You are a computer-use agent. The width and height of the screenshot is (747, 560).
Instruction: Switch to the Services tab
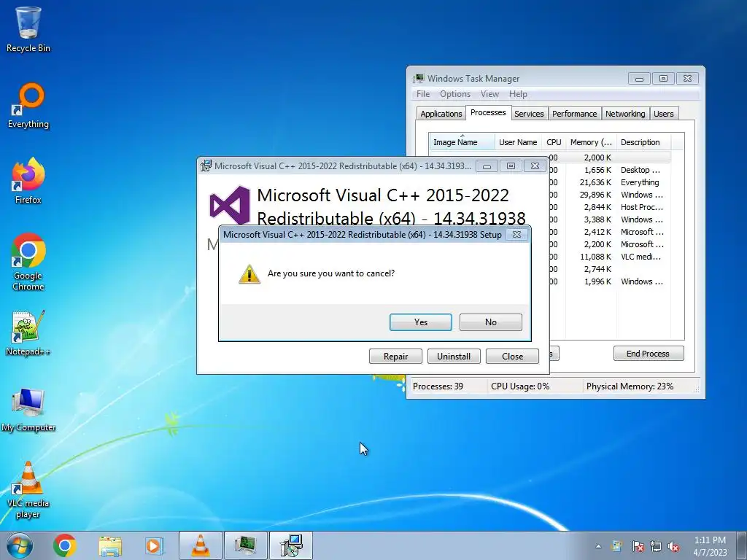[x=529, y=114]
